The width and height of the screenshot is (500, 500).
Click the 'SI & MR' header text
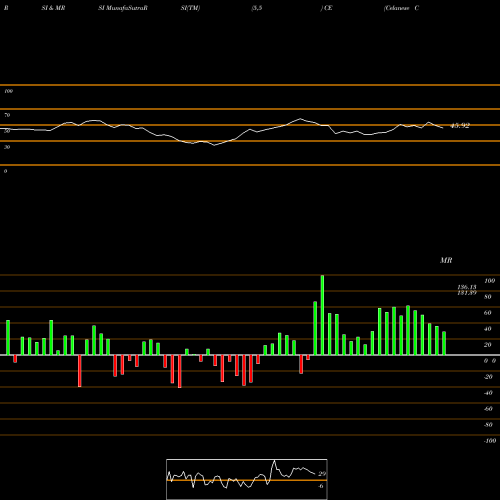point(53,8)
